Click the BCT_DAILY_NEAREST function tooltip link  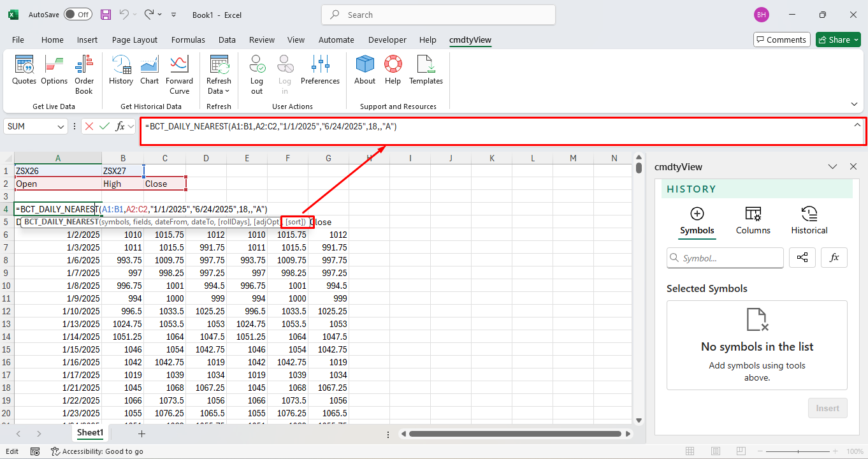click(x=61, y=221)
